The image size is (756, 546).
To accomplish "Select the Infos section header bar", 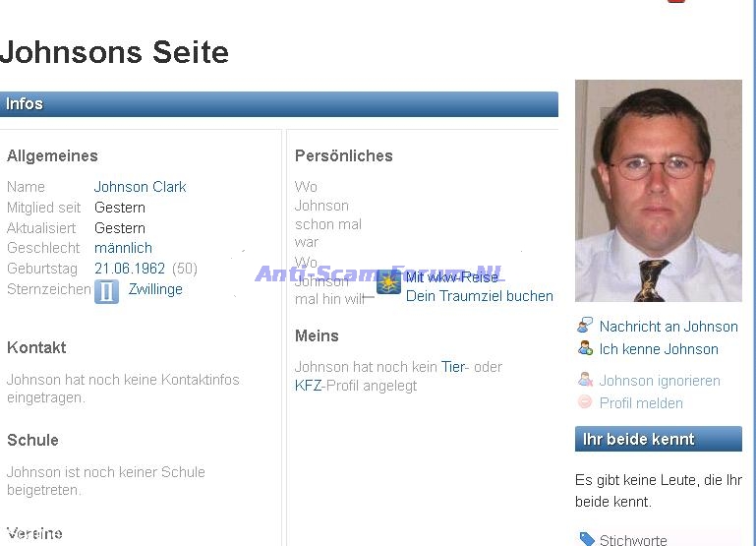I will pos(279,104).
